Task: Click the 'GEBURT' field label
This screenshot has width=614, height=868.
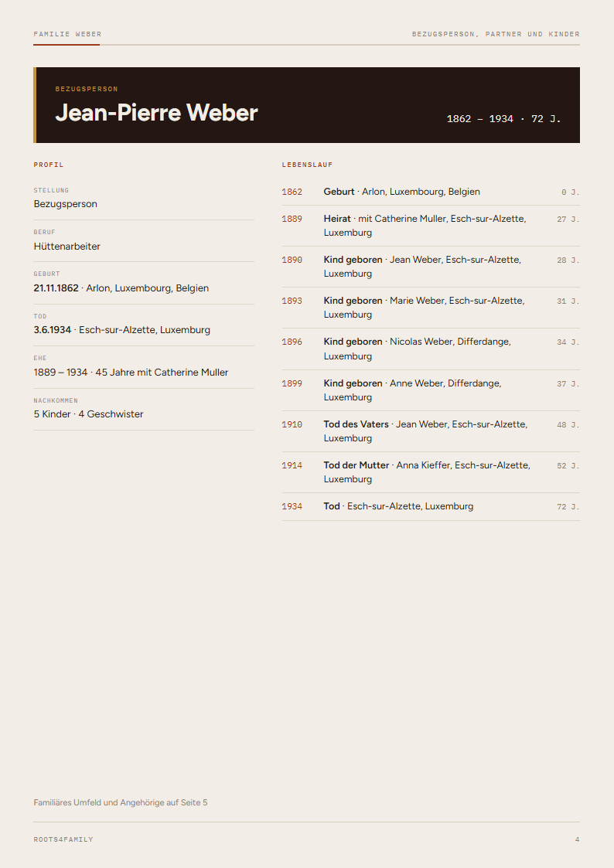Action: coord(46,274)
